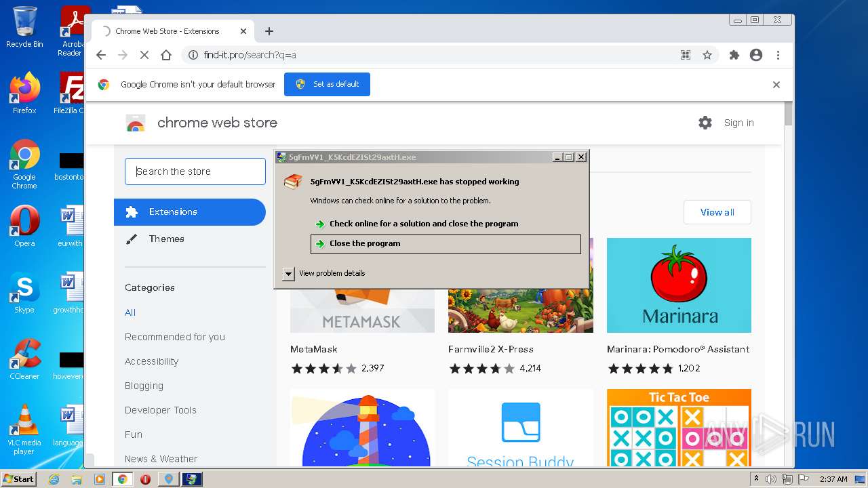Open a new tab with the plus button
The width and height of the screenshot is (868, 488).
coord(269,31)
